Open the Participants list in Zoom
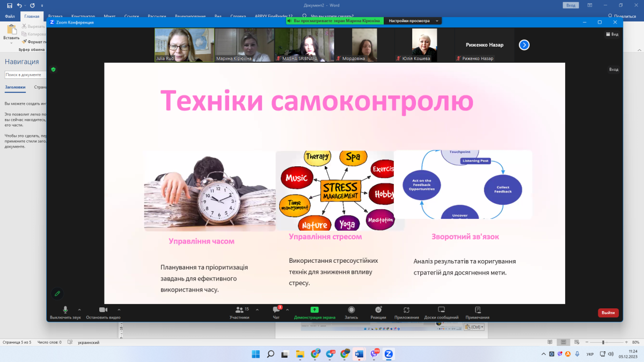This screenshot has width=644, height=362. pyautogui.click(x=239, y=311)
